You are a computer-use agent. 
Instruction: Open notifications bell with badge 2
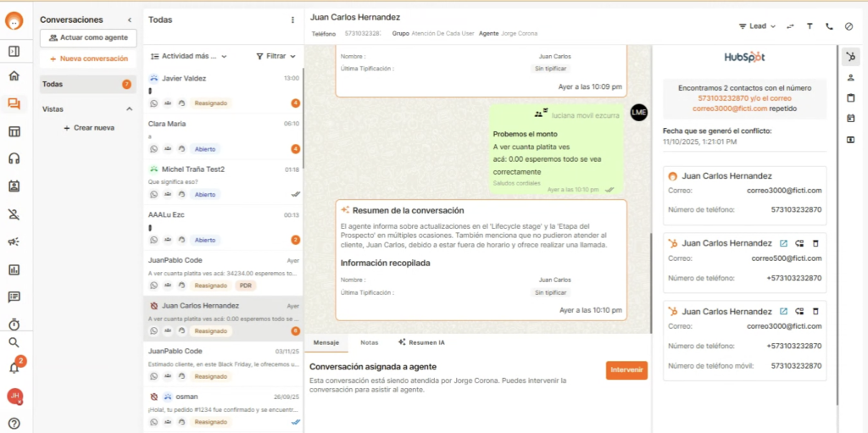click(15, 368)
